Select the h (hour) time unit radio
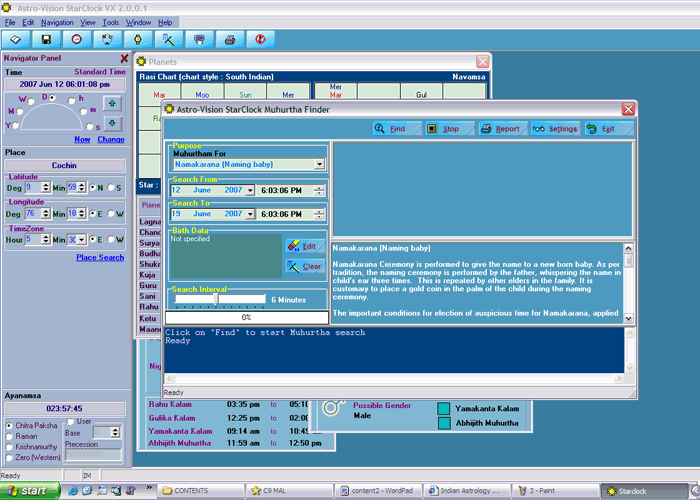 click(71, 101)
